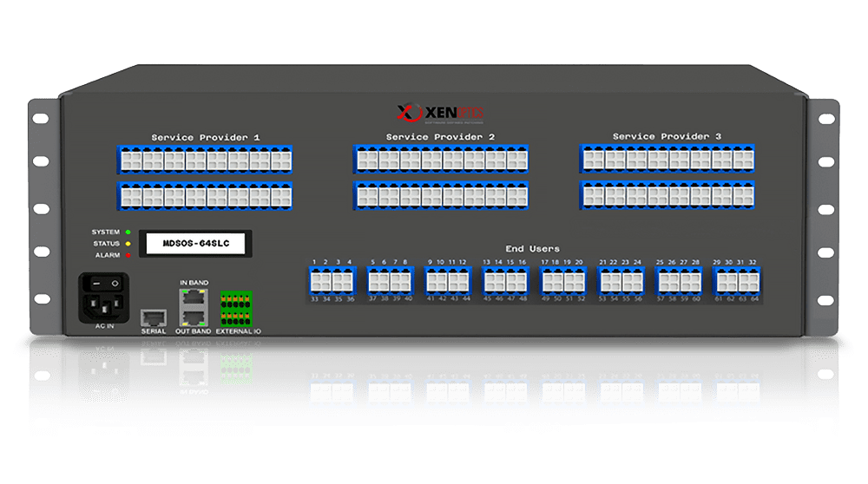The height and width of the screenshot is (484, 868).
Task: Select the Service Provider 3 heading
Action: coord(667,136)
